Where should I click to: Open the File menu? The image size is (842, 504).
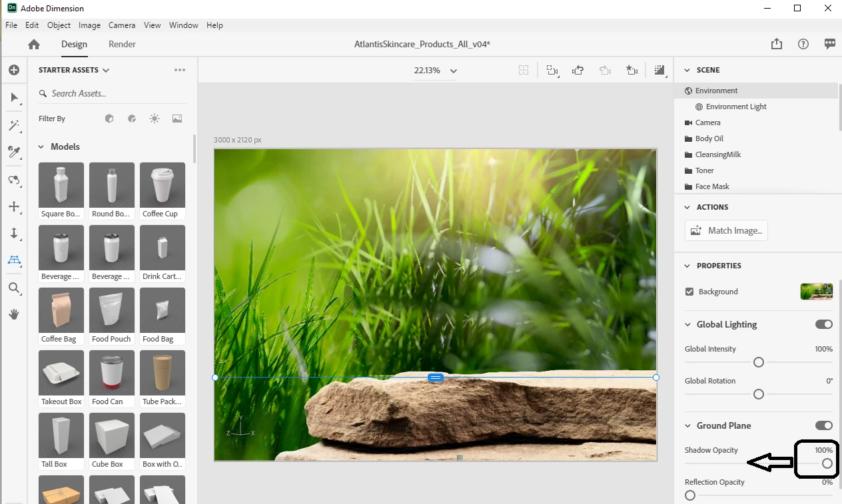[x=11, y=25]
